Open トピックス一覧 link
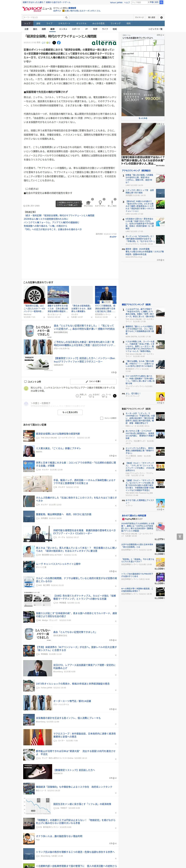Screen dimensions: 186x868 (155, 29)
